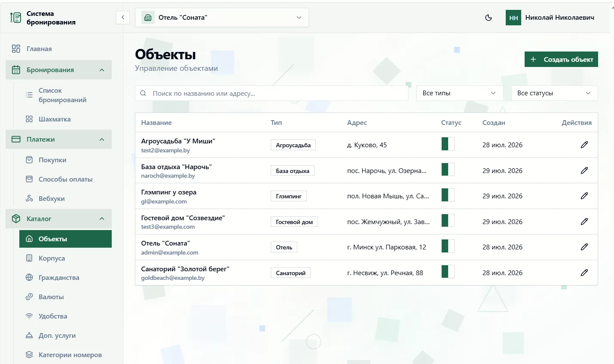
Task: Click the Платежи card icon
Action: pos(16,140)
